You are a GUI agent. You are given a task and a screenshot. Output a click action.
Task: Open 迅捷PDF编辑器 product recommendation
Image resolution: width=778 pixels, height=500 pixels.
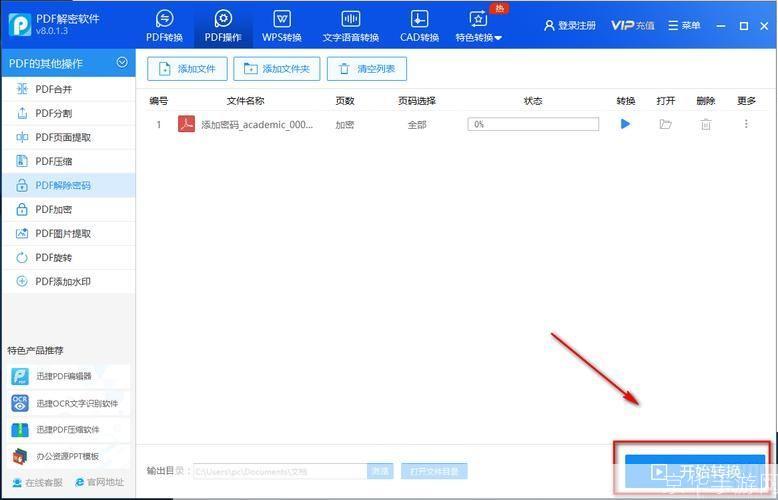(67, 376)
